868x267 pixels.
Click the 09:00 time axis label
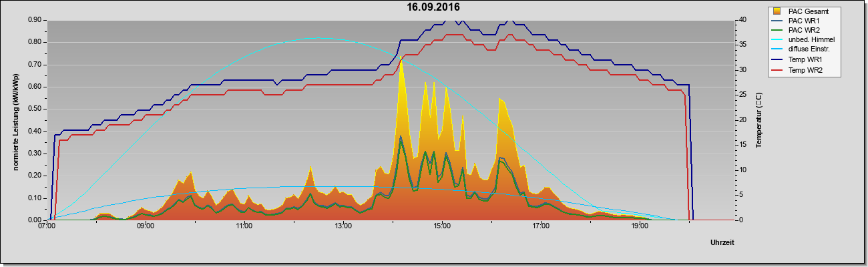[x=146, y=226]
